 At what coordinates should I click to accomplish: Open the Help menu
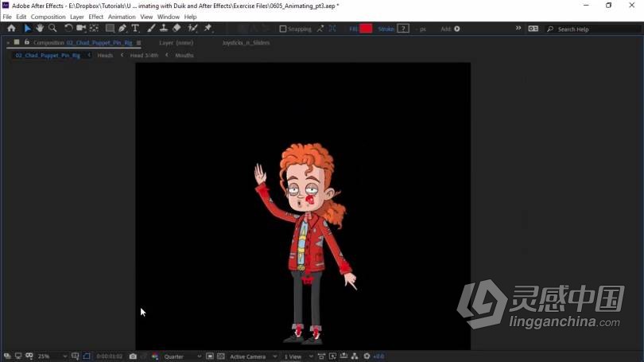[190, 17]
